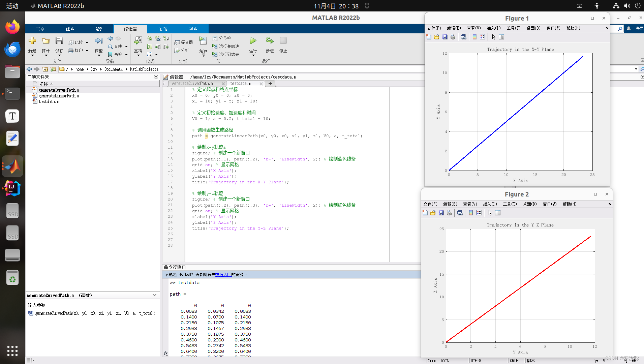Switch to the 绘图 (Plots) ribbon tab

coord(70,29)
